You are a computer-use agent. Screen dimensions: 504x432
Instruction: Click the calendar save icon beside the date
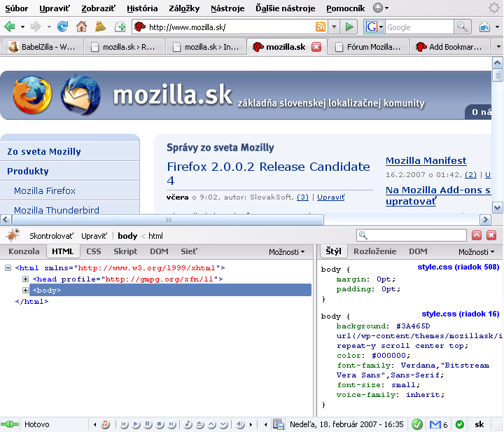pos(279,424)
